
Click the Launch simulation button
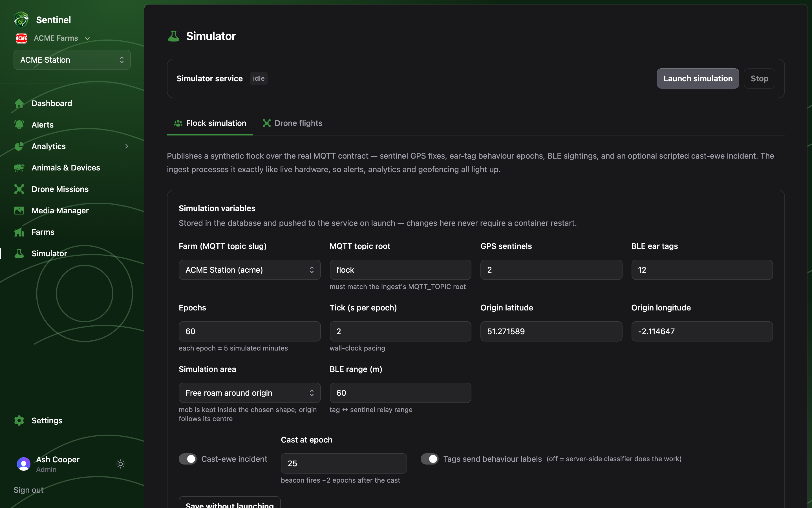(698, 79)
